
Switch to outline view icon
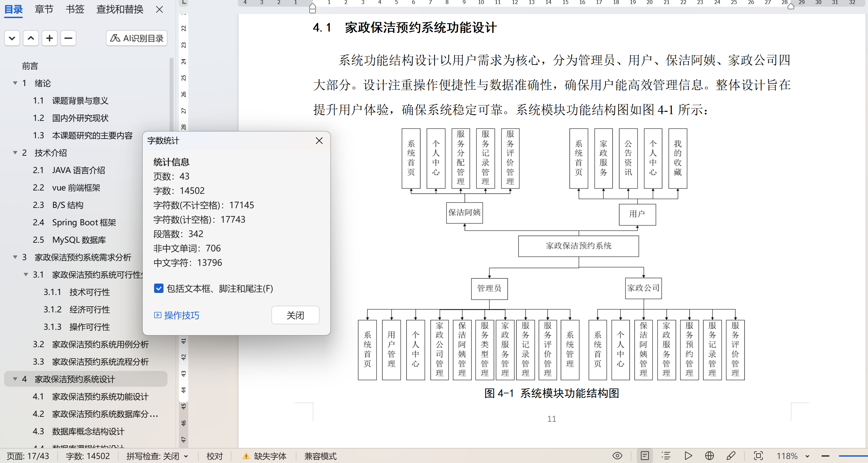(x=666, y=456)
